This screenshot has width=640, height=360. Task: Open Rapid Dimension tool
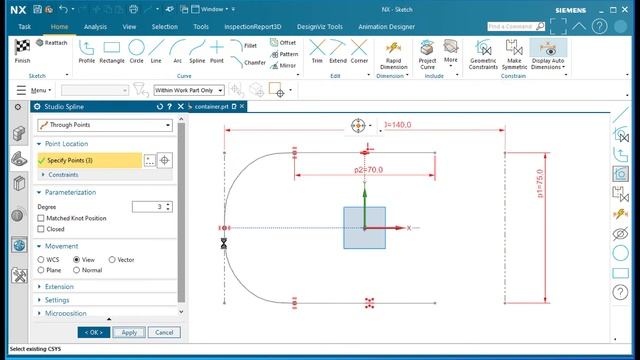click(393, 55)
